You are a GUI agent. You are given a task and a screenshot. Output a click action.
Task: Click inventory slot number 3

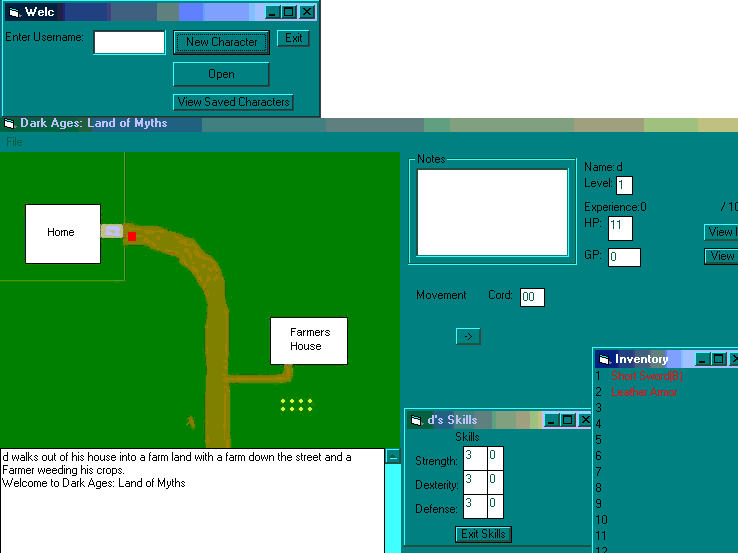tap(598, 408)
